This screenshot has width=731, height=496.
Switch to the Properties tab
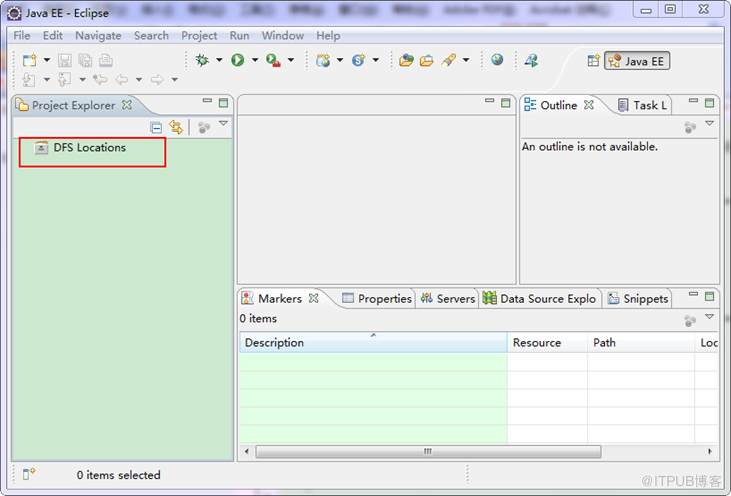point(377,299)
